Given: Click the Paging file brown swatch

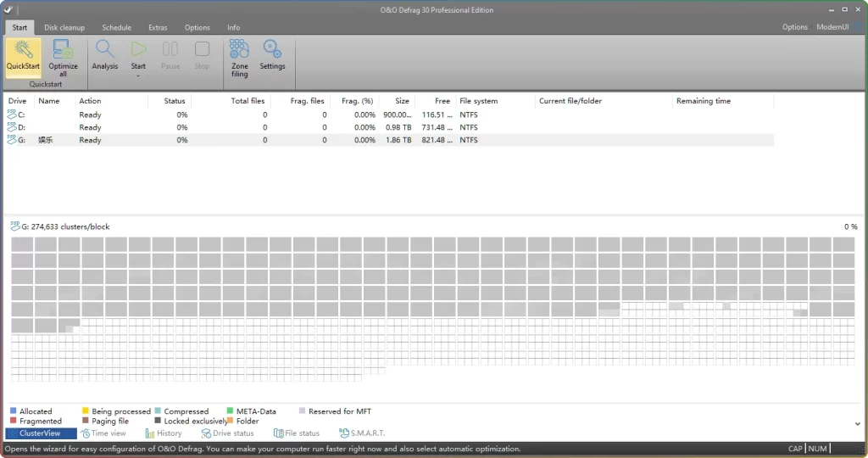Looking at the screenshot, I should (x=86, y=421).
